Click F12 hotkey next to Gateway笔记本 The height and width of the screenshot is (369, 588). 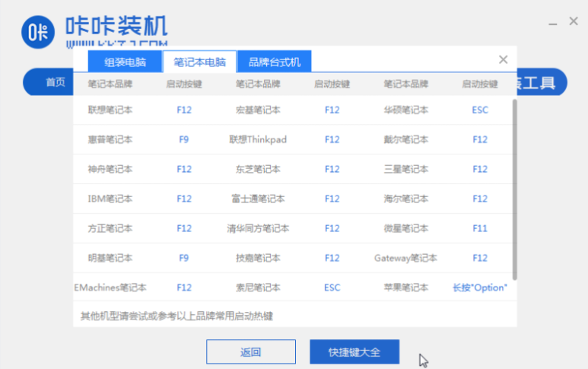point(480,258)
